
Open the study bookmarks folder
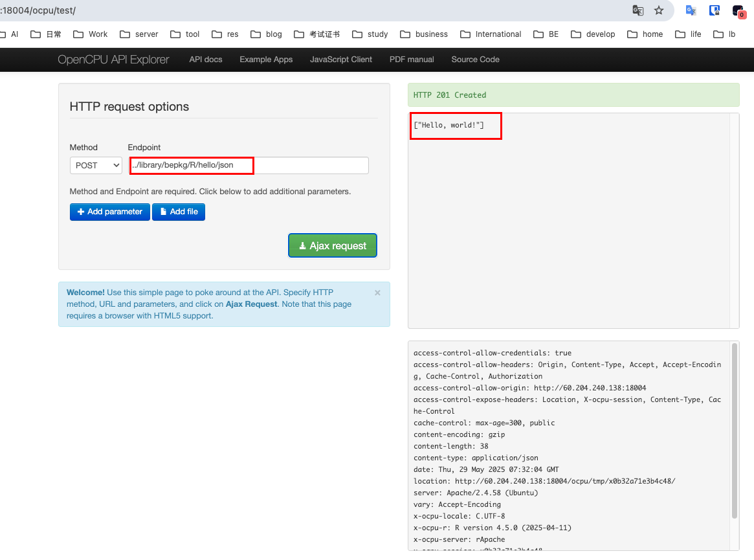coord(370,34)
